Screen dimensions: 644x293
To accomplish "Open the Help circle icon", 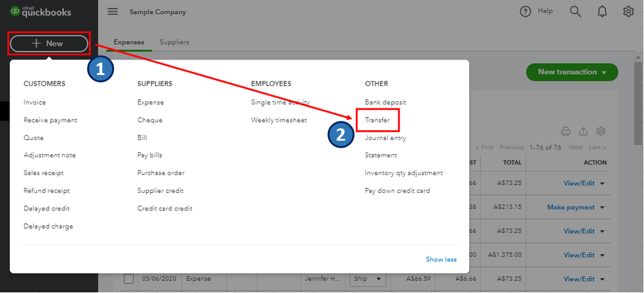I will [525, 12].
